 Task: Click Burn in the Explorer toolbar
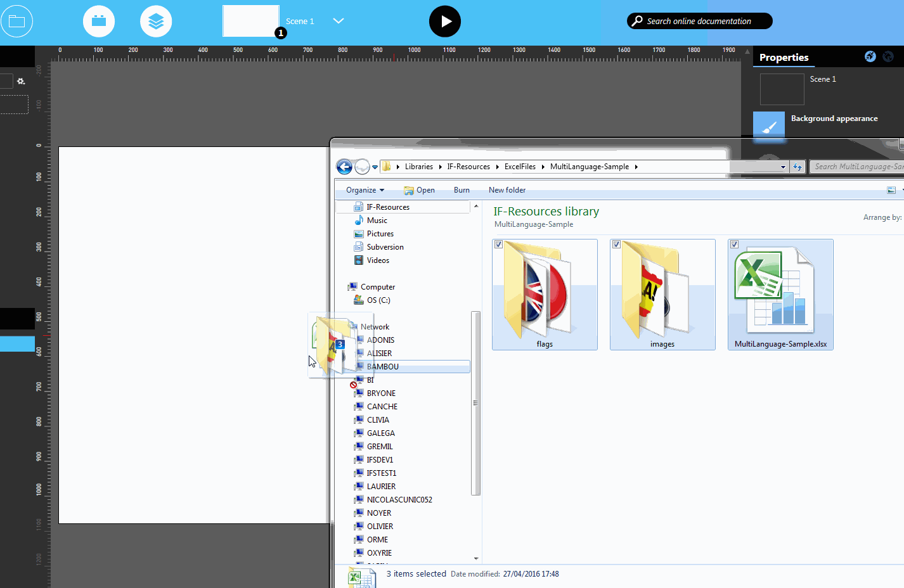pyautogui.click(x=462, y=190)
